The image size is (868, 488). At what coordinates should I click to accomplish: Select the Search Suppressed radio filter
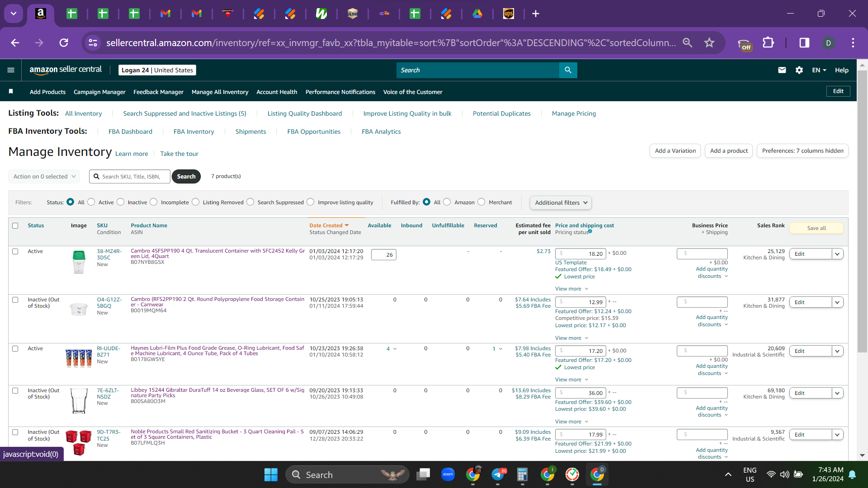coord(250,202)
